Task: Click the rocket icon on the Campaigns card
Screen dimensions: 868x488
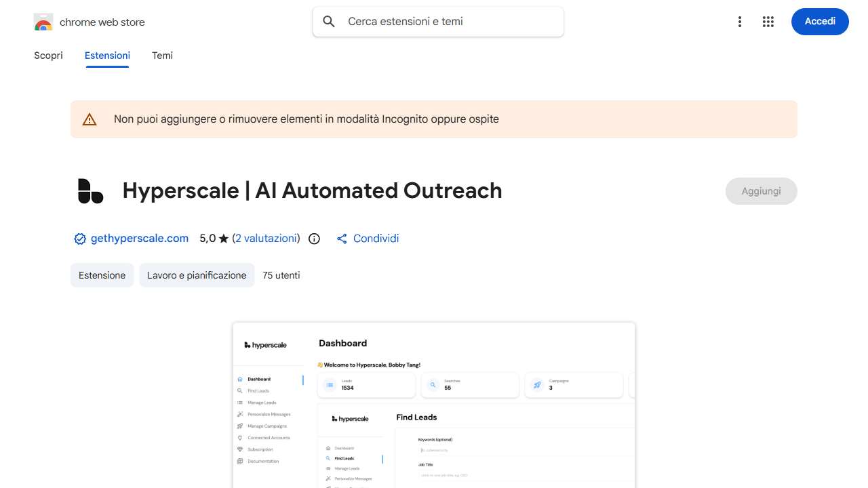Action: pos(536,383)
